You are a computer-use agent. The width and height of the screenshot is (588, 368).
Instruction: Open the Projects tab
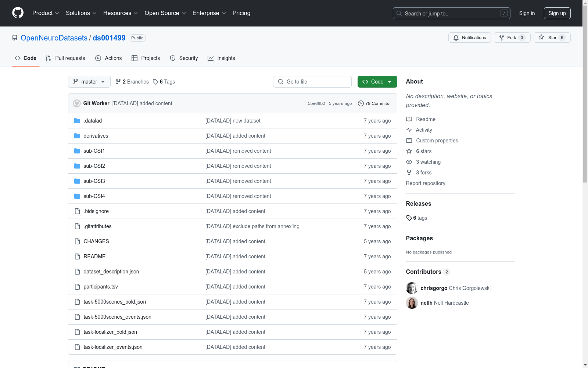tap(146, 58)
